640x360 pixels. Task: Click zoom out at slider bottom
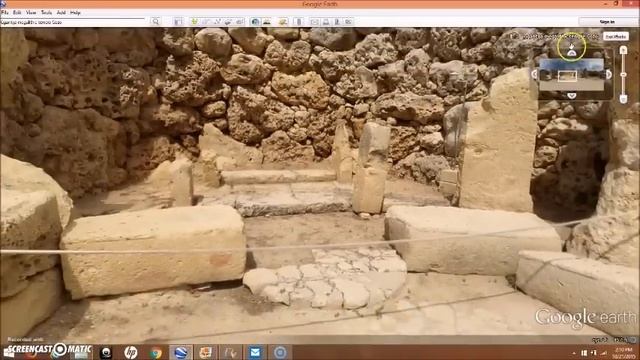[623, 99]
